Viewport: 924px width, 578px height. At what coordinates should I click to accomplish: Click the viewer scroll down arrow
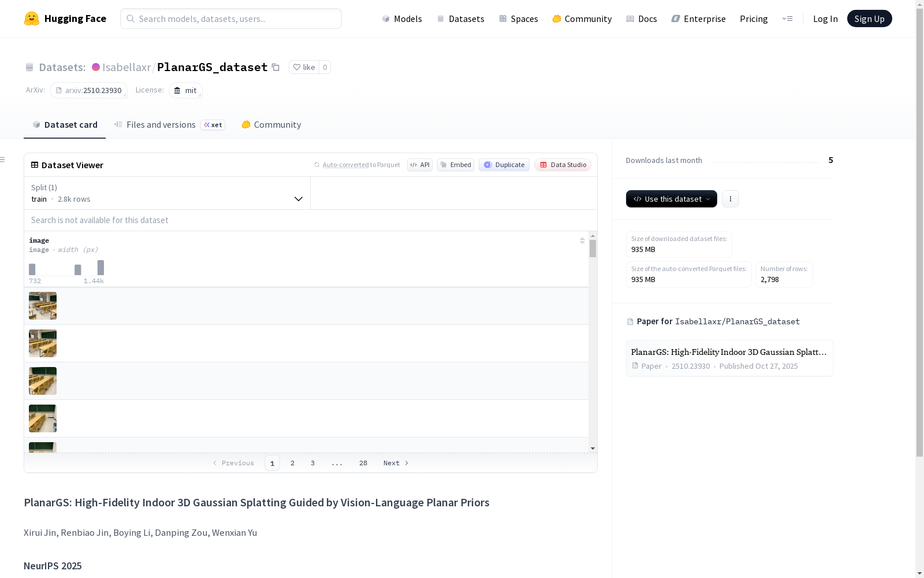(x=593, y=449)
